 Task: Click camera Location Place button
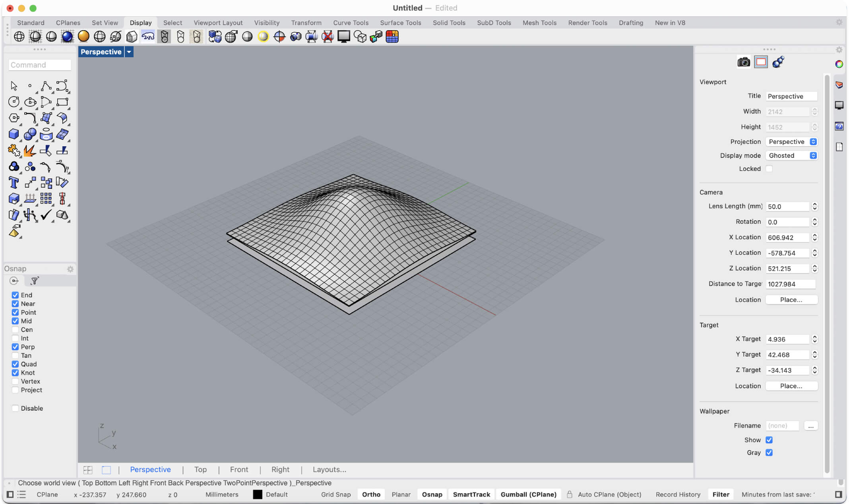point(791,300)
